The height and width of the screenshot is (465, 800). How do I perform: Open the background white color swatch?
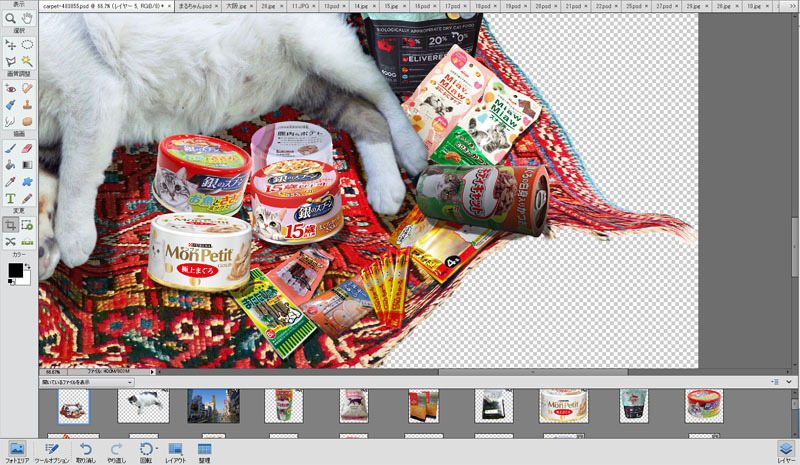tap(27, 279)
